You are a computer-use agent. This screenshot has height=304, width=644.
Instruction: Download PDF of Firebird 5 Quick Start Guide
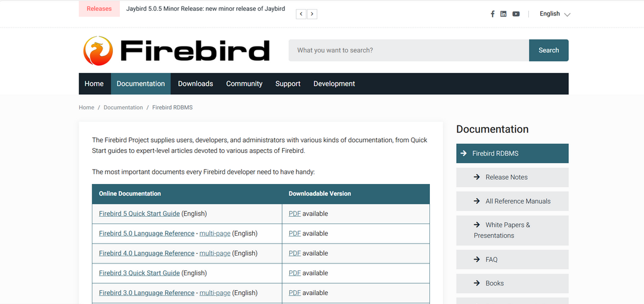(295, 213)
